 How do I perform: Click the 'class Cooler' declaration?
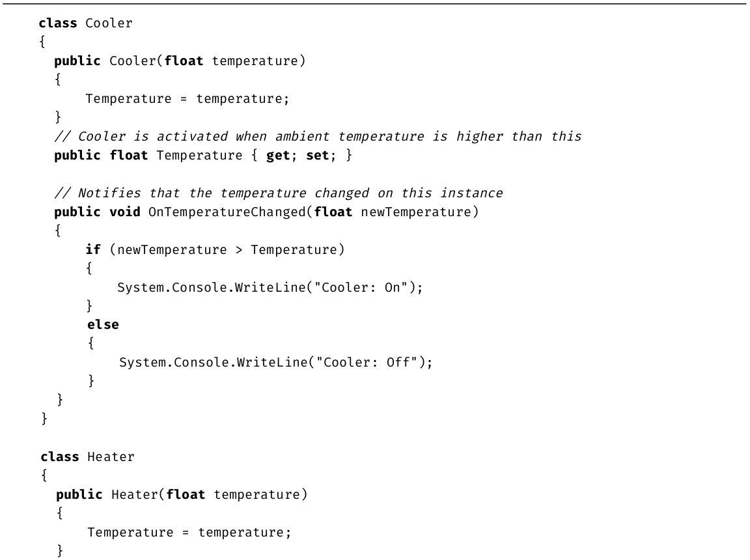coord(85,23)
